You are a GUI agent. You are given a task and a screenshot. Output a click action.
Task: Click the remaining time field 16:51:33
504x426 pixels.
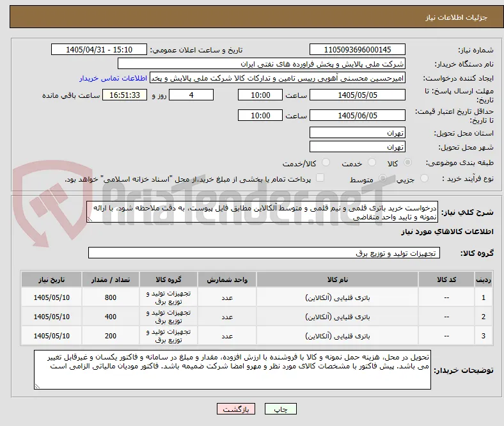[125, 95]
